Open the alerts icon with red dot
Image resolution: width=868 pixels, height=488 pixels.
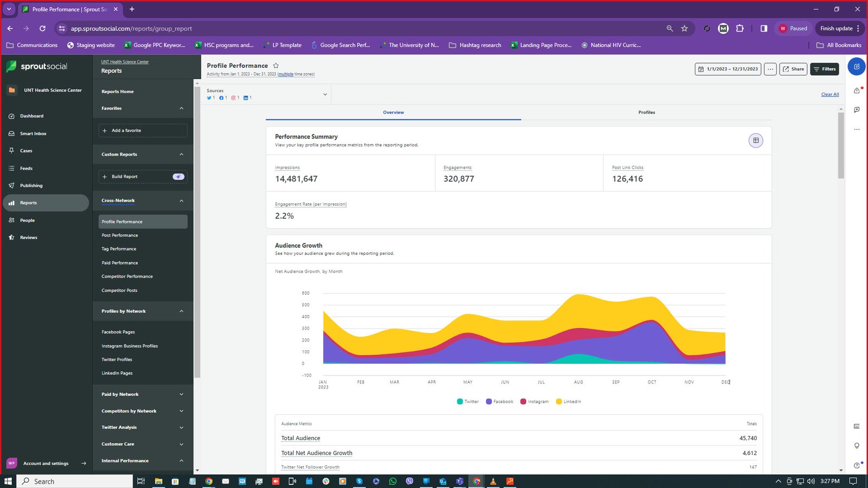(857, 90)
